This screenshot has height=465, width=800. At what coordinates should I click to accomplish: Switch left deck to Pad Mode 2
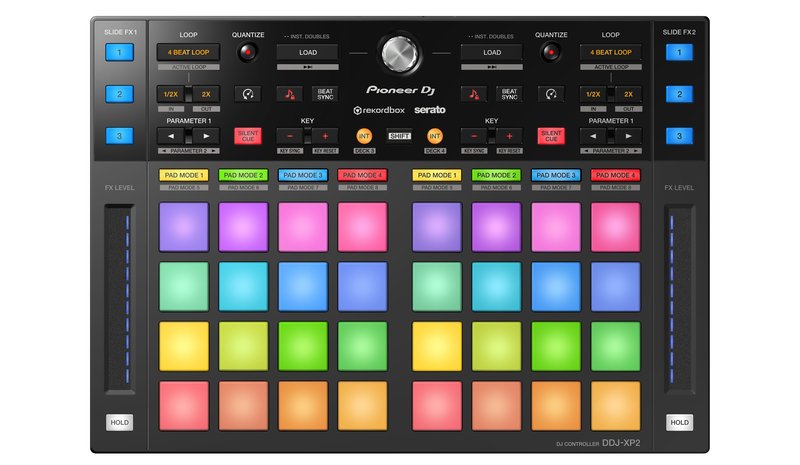click(243, 175)
